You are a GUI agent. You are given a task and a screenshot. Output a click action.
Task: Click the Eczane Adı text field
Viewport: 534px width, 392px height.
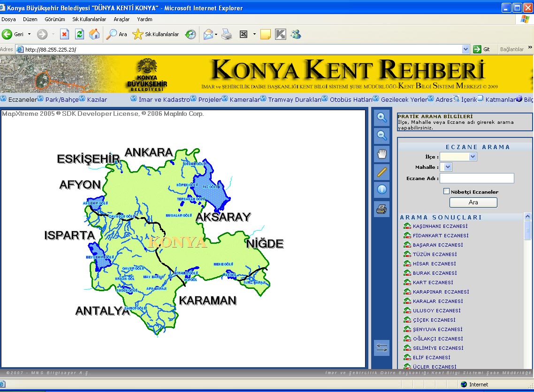pyautogui.click(x=477, y=178)
